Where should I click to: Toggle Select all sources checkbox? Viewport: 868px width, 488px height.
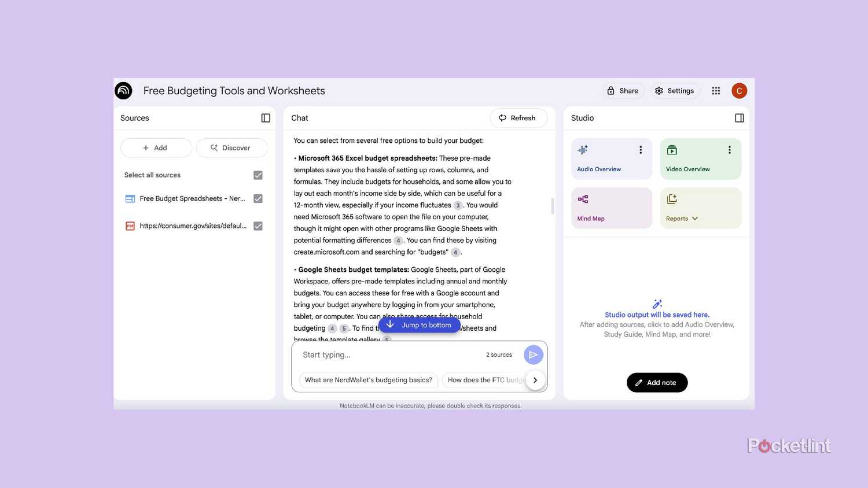coord(258,175)
